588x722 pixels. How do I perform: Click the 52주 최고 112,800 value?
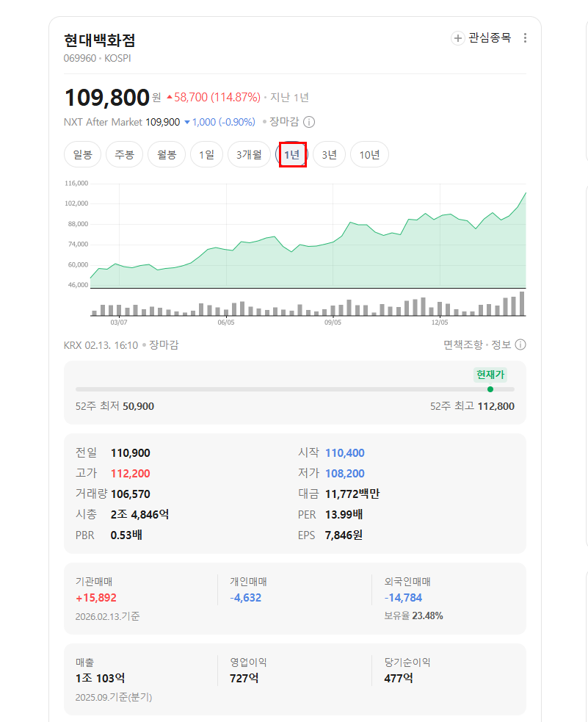coord(496,406)
